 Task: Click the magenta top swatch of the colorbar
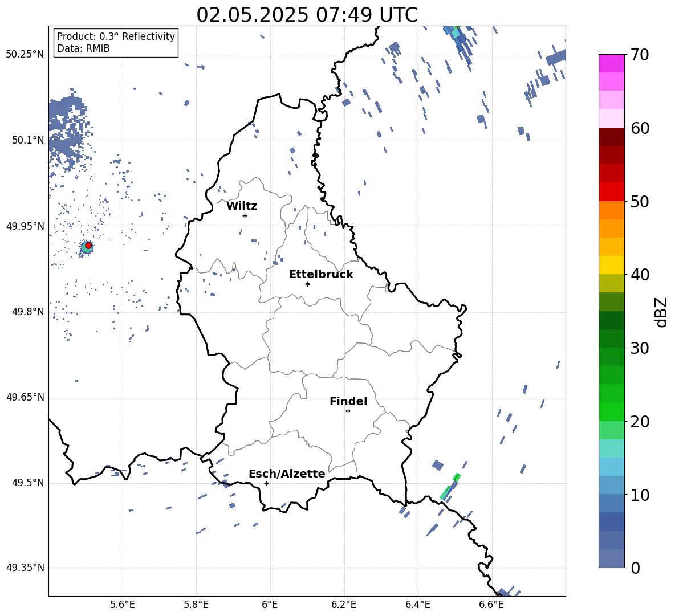coord(612,63)
